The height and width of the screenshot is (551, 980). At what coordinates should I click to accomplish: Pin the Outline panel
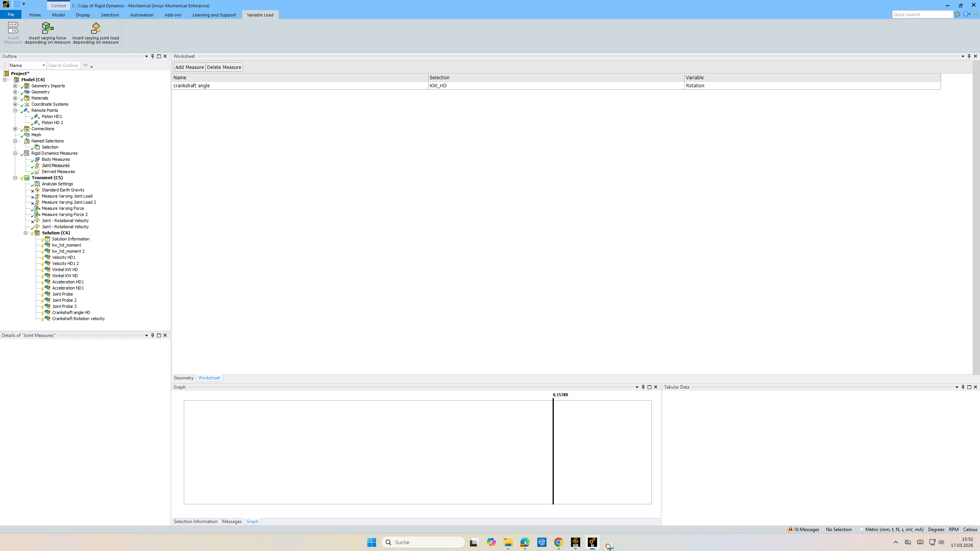[x=152, y=56]
